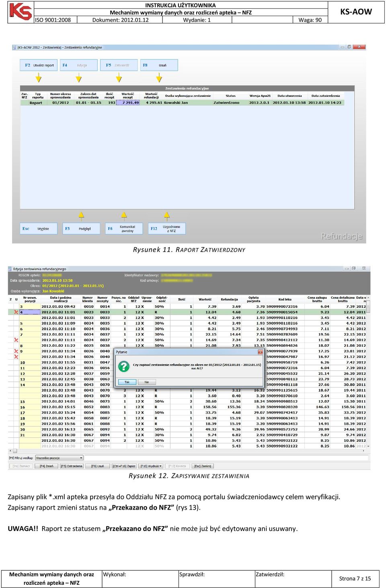Click the Numer klienta column header

pyautogui.click(x=88, y=299)
